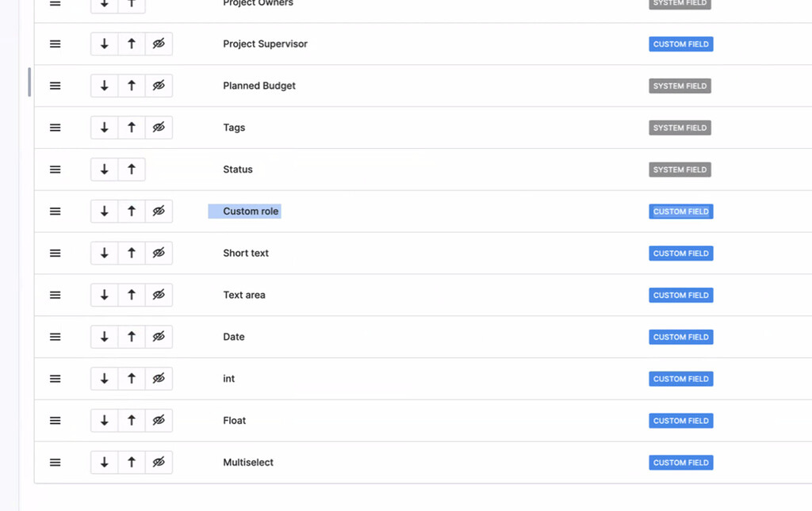The width and height of the screenshot is (812, 511).
Task: Move Planned Budget up one position
Action: pos(132,85)
